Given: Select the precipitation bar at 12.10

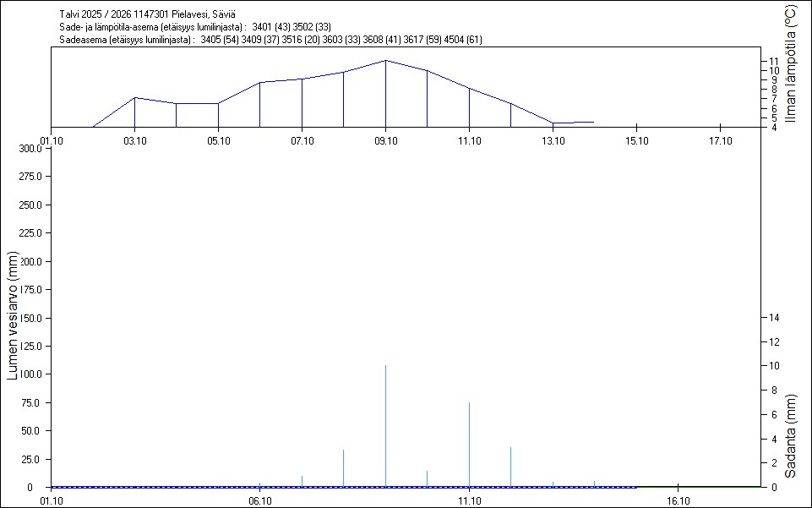Looking at the screenshot, I should (x=511, y=467).
